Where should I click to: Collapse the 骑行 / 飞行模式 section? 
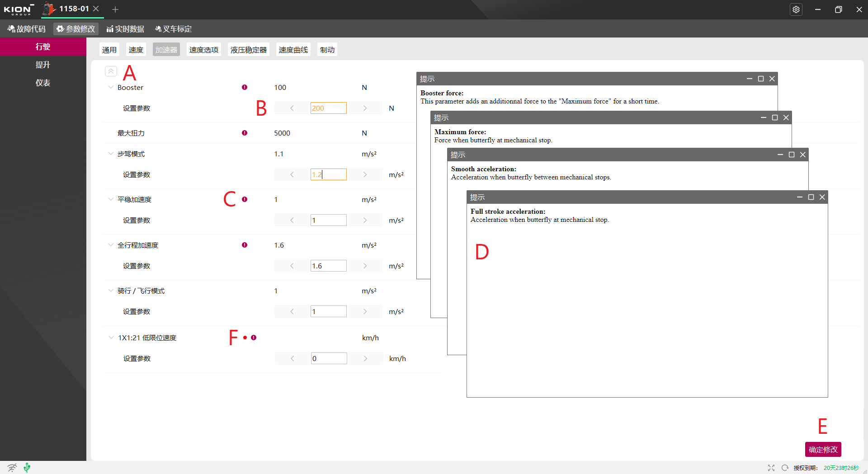111,291
